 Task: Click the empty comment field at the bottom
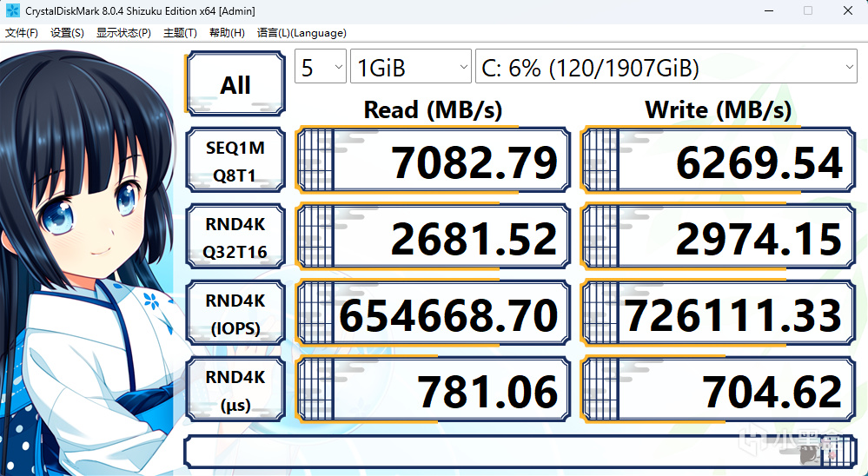coord(520,452)
